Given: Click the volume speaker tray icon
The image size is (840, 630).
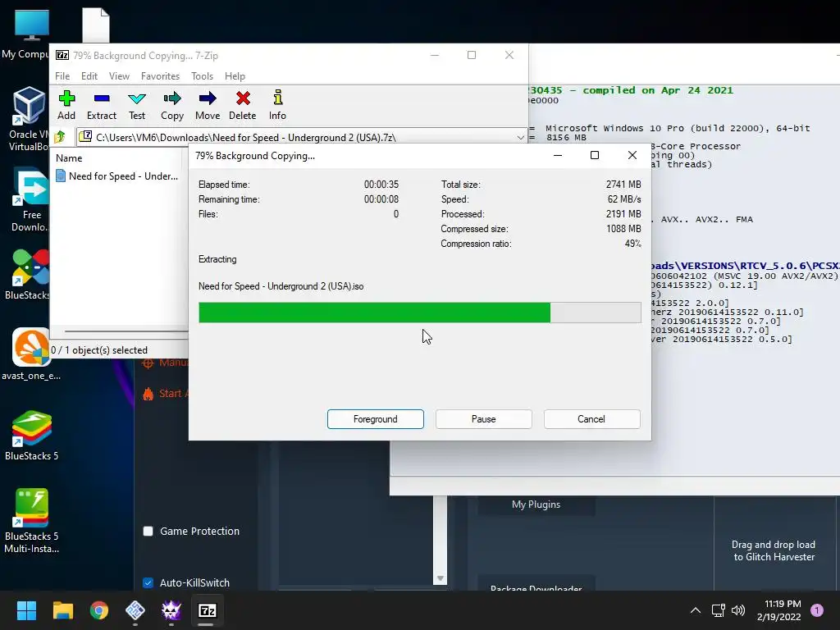Looking at the screenshot, I should [x=738, y=610].
